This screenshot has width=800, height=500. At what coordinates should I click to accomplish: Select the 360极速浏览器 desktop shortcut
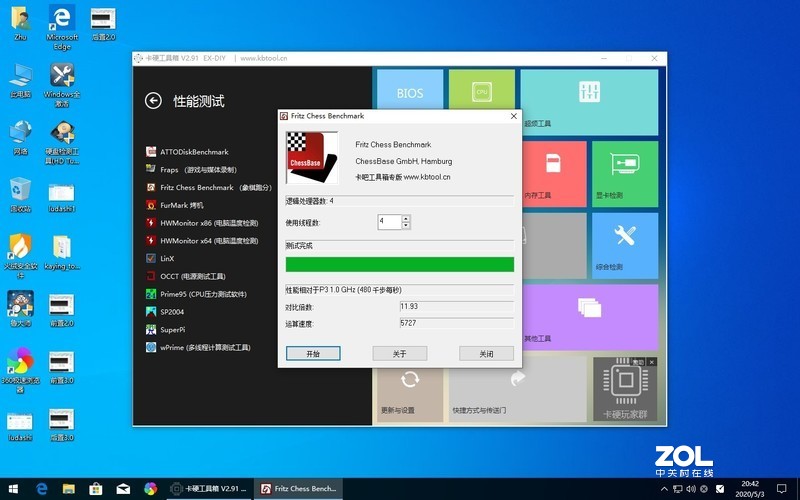coord(20,370)
